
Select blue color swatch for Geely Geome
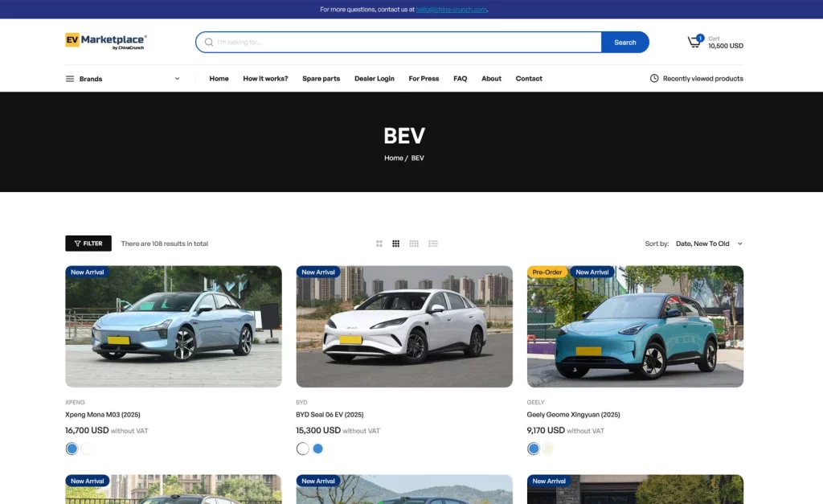pos(534,449)
